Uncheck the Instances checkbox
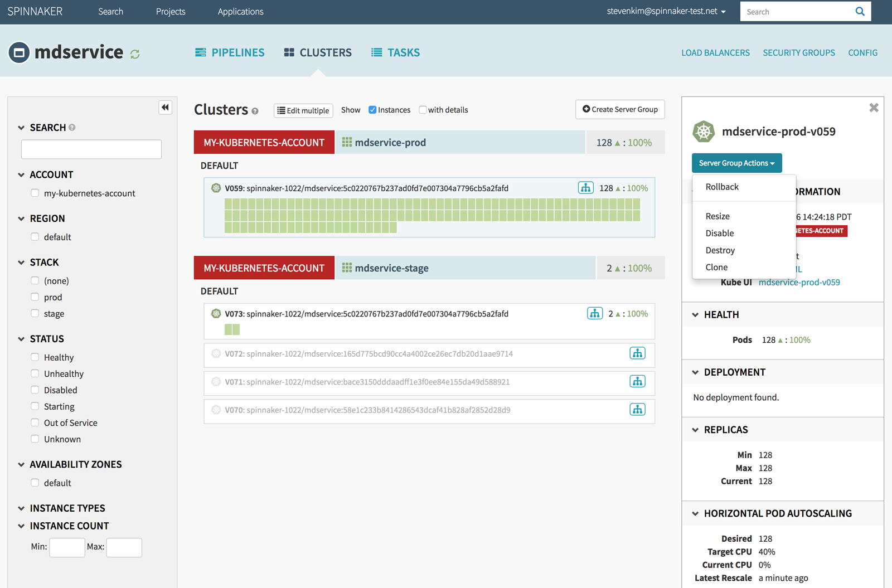Image resolution: width=892 pixels, height=588 pixels. (x=372, y=110)
